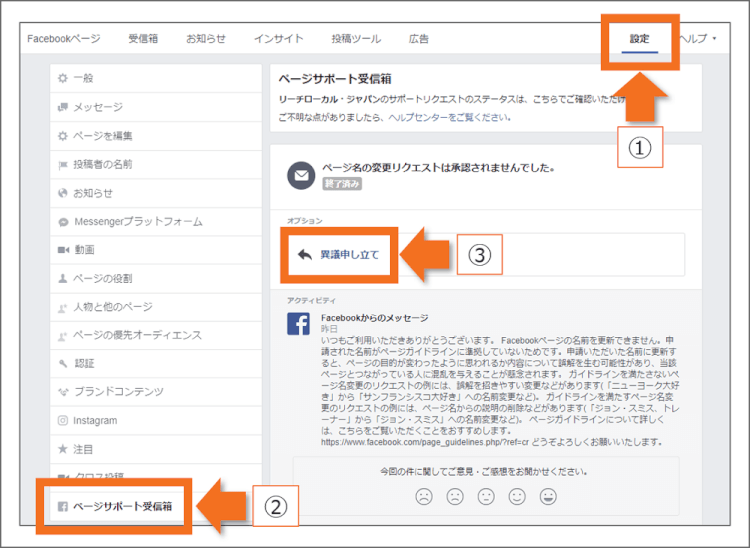Click the Facebook icon beside ページサポート受信箱

pos(63,506)
